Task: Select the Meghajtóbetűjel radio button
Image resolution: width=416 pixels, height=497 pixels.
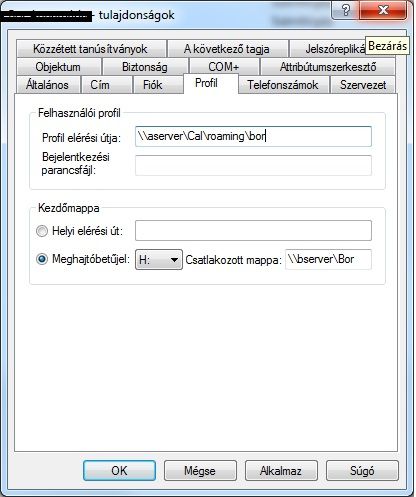Action: tap(42, 259)
